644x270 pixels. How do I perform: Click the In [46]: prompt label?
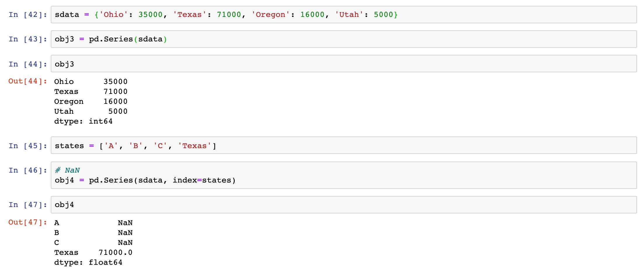(x=28, y=170)
